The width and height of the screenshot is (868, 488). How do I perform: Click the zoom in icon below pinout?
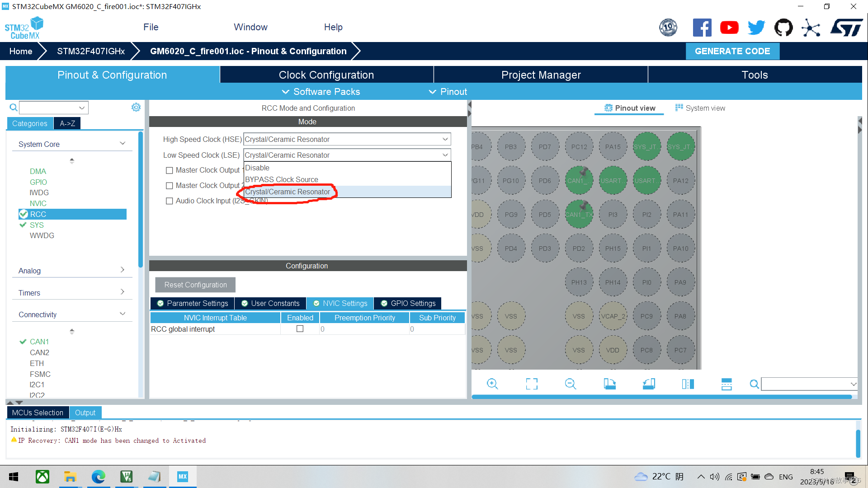click(x=492, y=384)
